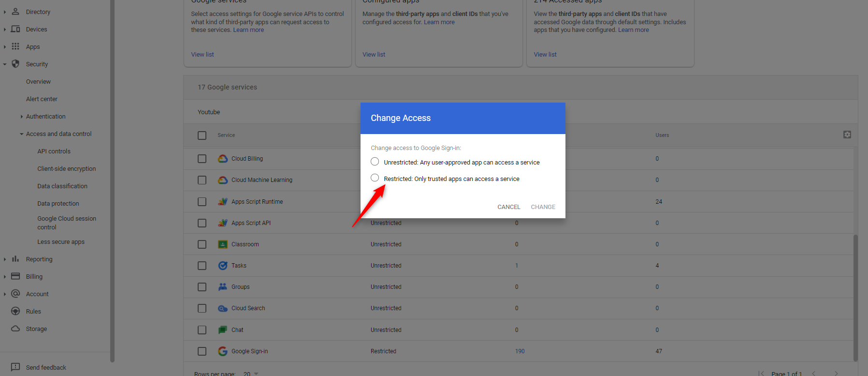Screen dimensions: 868x376
Task: Click the Apps grid icon
Action: tap(15, 46)
